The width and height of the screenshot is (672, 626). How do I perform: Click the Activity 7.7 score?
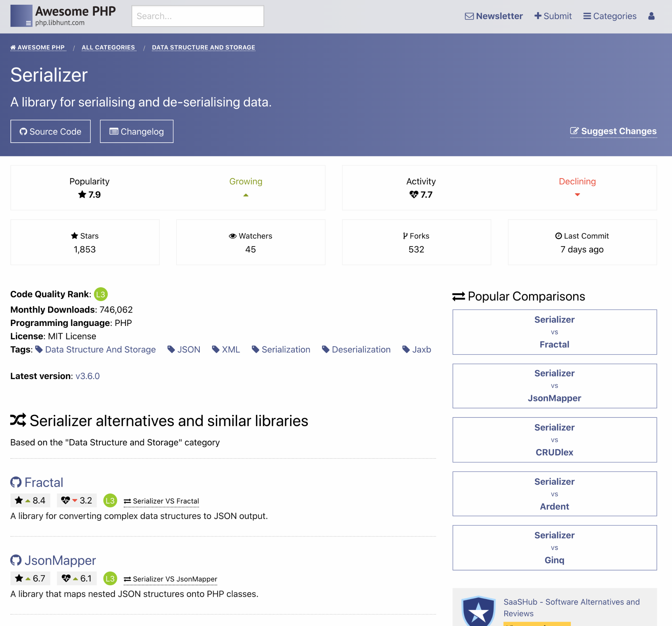point(421,194)
